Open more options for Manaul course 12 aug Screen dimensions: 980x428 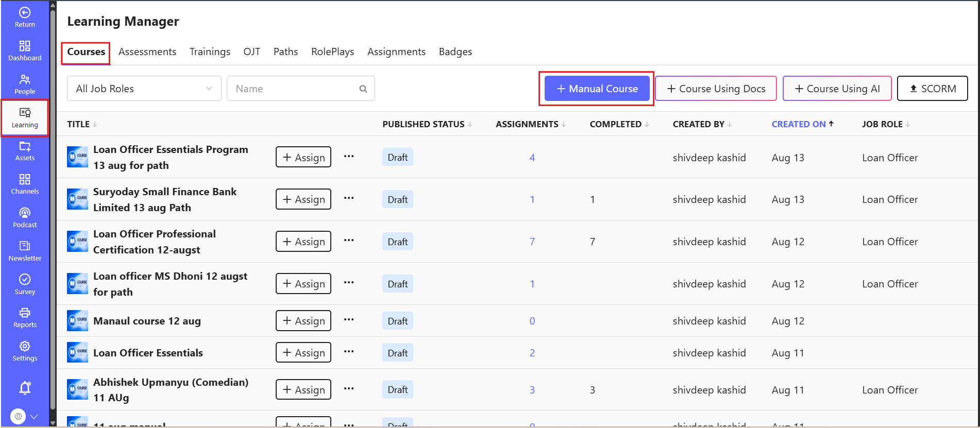(349, 320)
